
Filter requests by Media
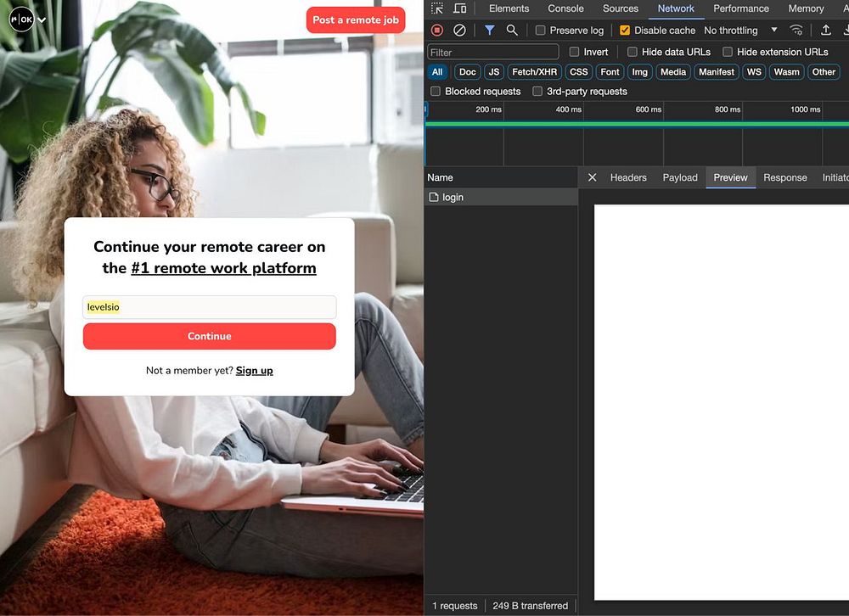(673, 72)
